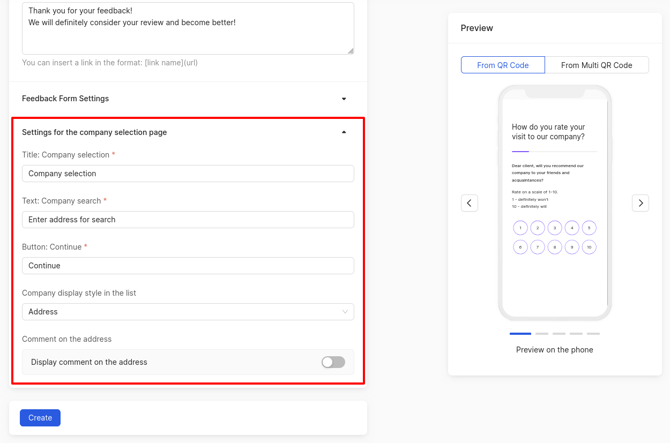The height and width of the screenshot is (443, 670).
Task: Click the previous preview arrow
Action: 469,203
